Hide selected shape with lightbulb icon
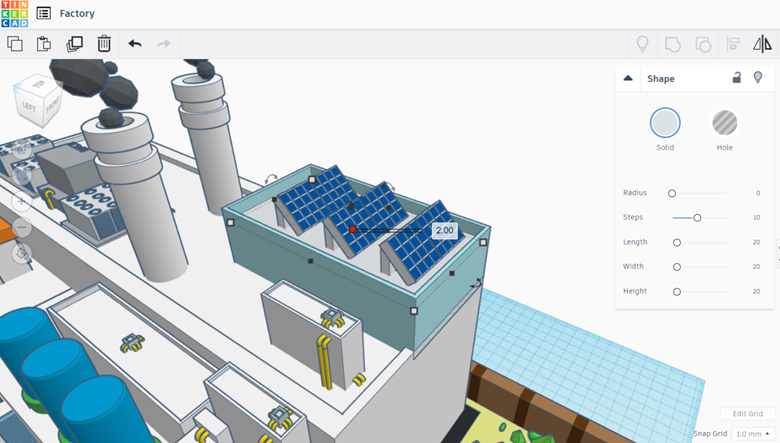Image resolution: width=780 pixels, height=443 pixels. (x=758, y=78)
